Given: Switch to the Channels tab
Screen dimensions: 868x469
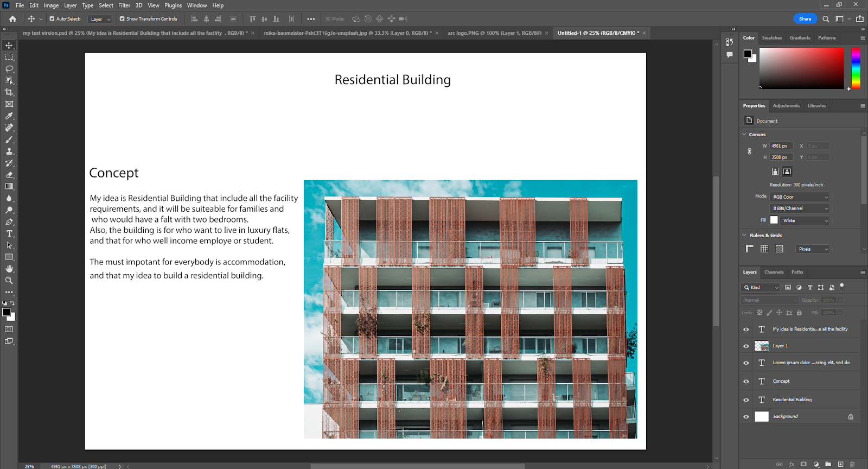Looking at the screenshot, I should pyautogui.click(x=774, y=272).
